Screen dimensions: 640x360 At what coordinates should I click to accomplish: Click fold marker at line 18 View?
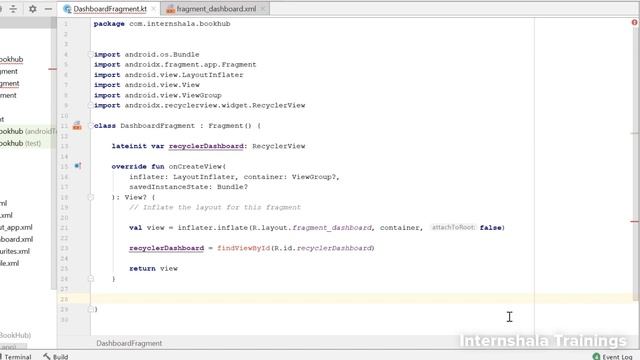point(91,197)
